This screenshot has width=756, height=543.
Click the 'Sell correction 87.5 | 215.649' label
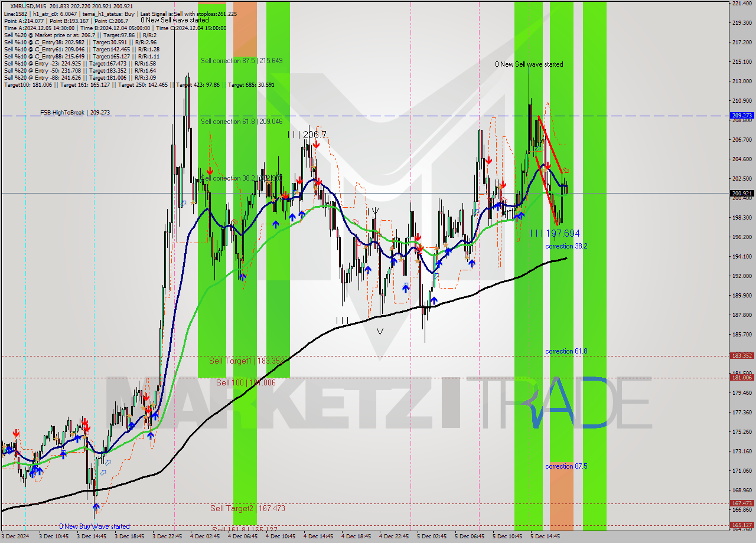(242, 61)
